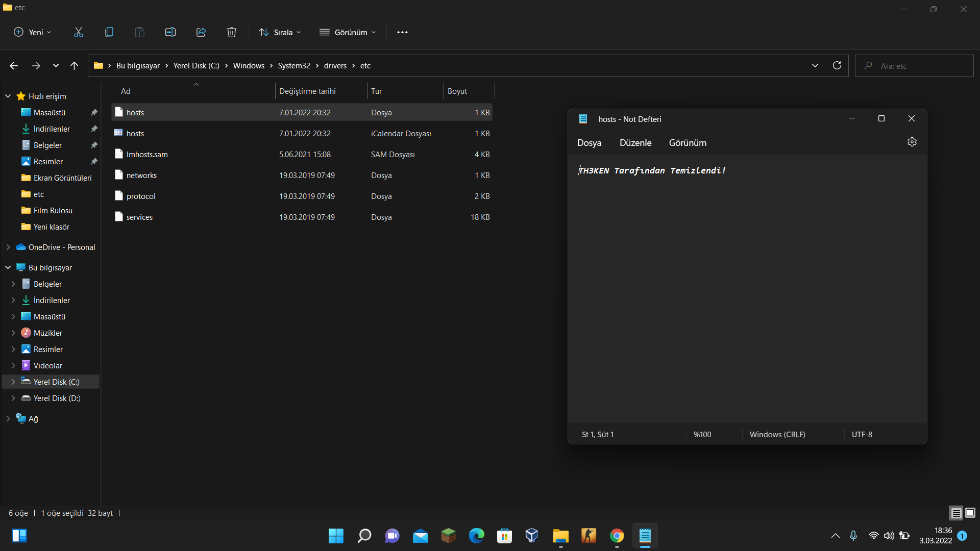980x551 pixels.
Task: Click the Rename icon in toolbar
Action: 170,32
